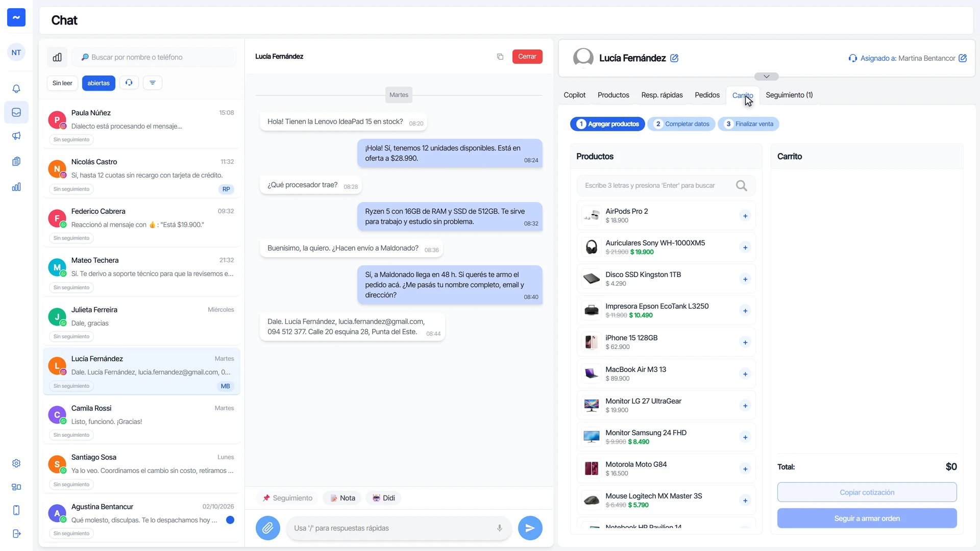Toggle the 'abiertas' filter
This screenshot has height=551, width=980.
(x=99, y=83)
